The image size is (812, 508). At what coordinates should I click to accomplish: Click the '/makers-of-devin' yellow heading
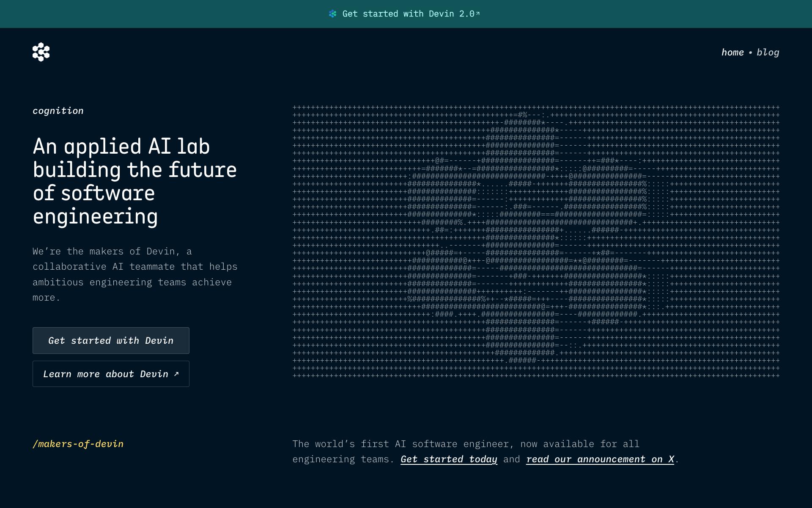[x=78, y=444]
